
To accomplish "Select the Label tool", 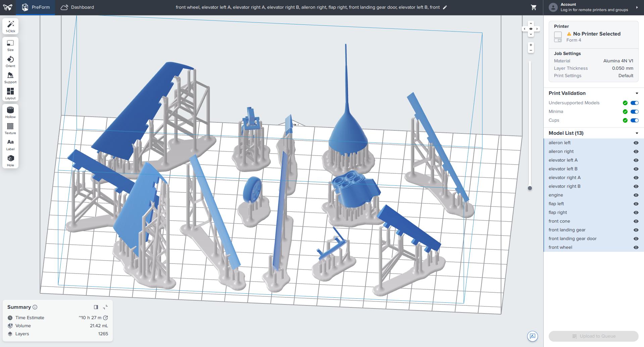I will coord(10,144).
